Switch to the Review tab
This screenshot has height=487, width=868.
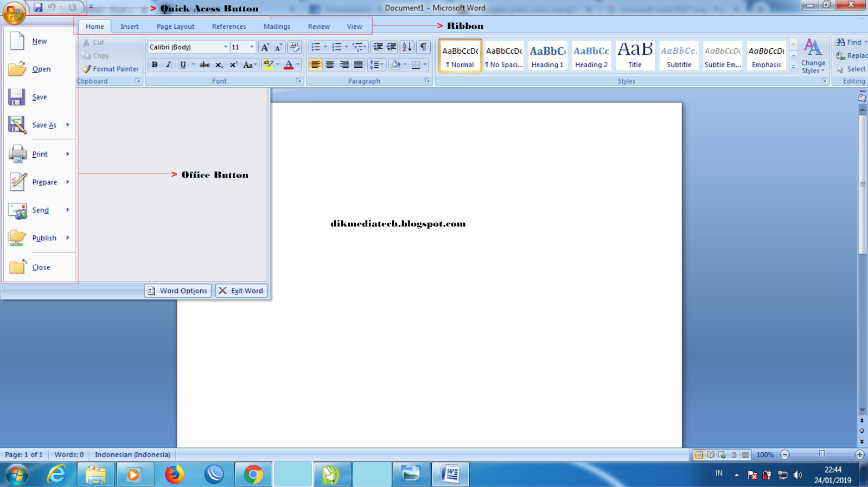pyautogui.click(x=319, y=27)
